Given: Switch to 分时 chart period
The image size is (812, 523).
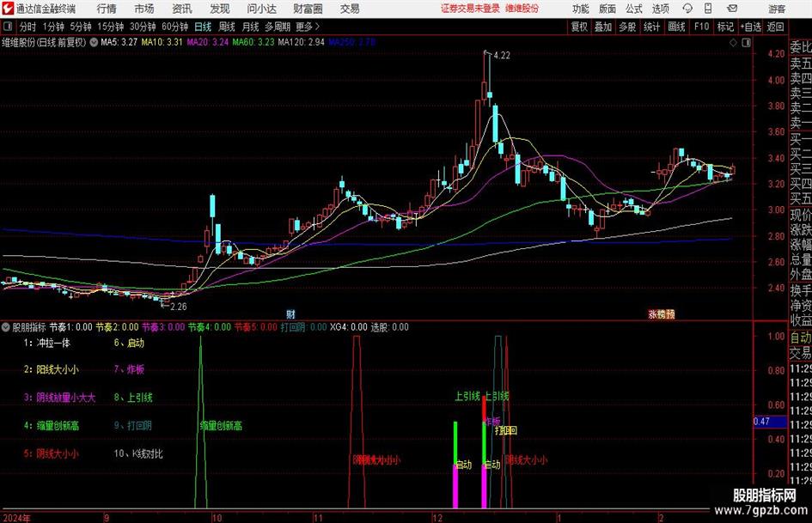Looking at the screenshot, I should point(28,27).
